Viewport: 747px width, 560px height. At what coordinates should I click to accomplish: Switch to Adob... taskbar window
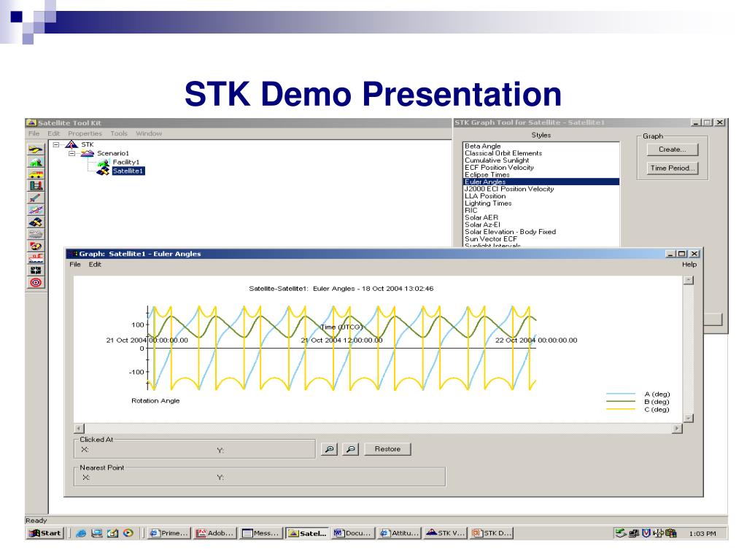click(x=215, y=533)
